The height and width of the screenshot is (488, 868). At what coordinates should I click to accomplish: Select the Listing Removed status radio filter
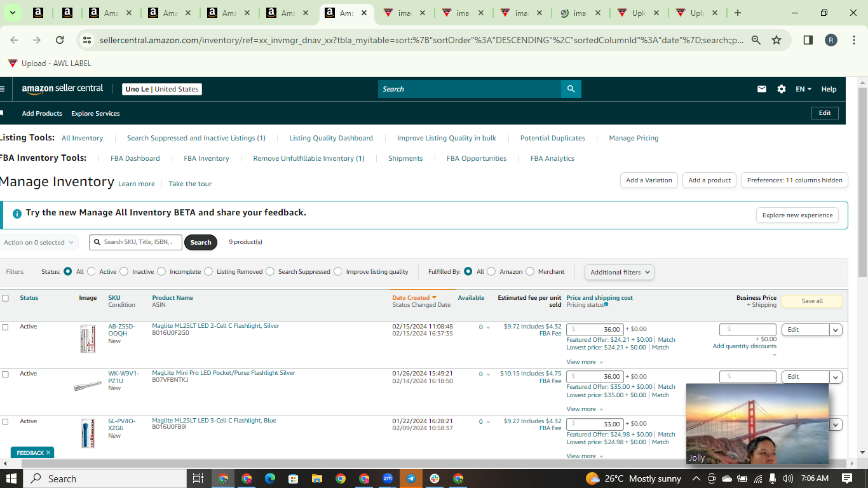pos(208,271)
